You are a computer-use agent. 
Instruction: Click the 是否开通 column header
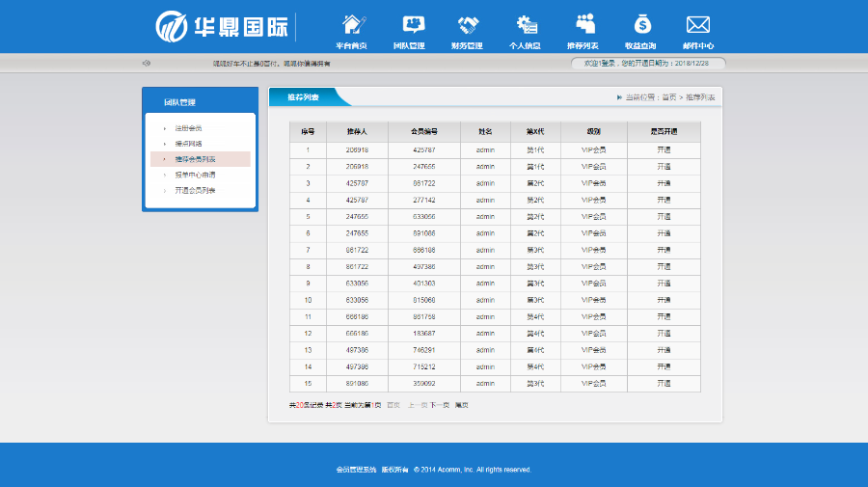pos(664,132)
